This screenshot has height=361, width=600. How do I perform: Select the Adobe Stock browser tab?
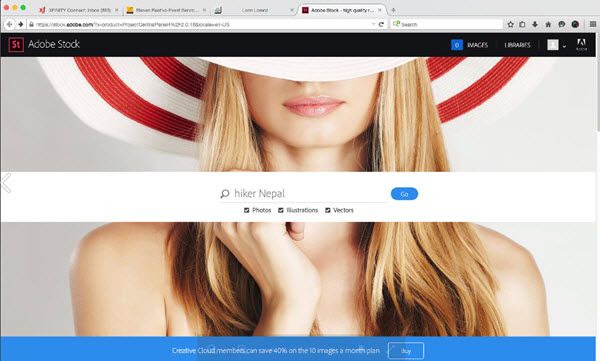[342, 10]
